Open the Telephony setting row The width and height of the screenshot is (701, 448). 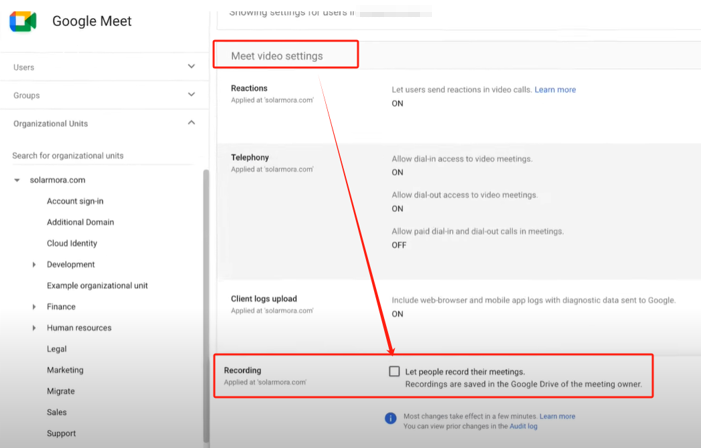coord(459,212)
